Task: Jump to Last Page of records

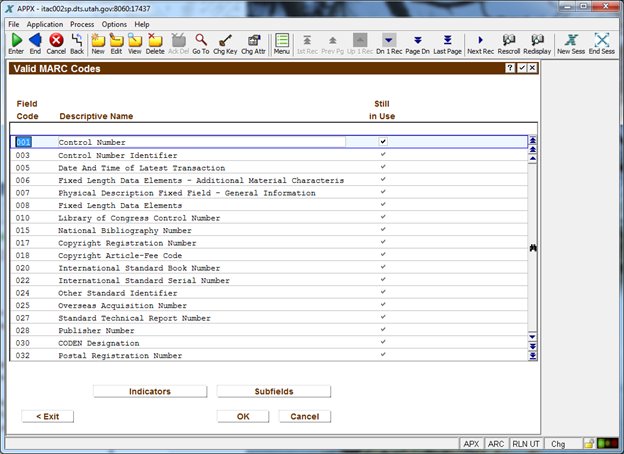Action: pos(447,41)
